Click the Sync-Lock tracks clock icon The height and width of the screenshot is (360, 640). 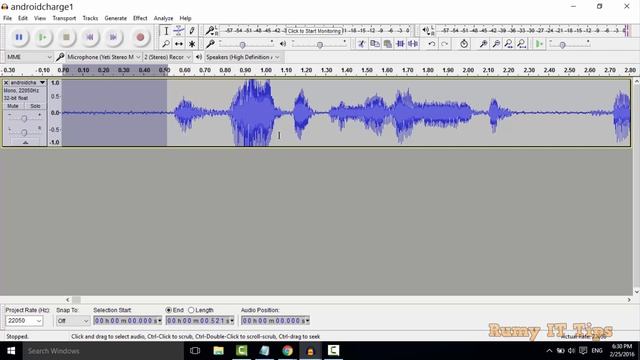[x=464, y=44]
